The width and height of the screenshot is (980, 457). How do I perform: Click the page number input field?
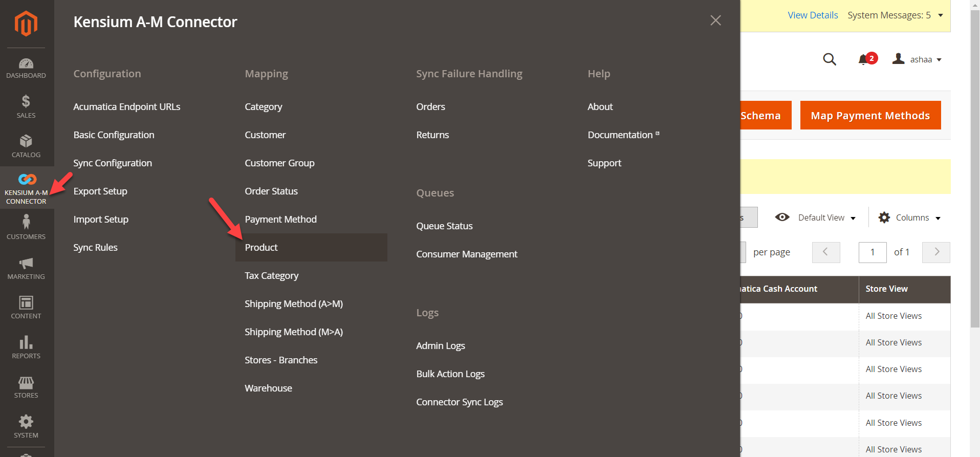pos(873,252)
